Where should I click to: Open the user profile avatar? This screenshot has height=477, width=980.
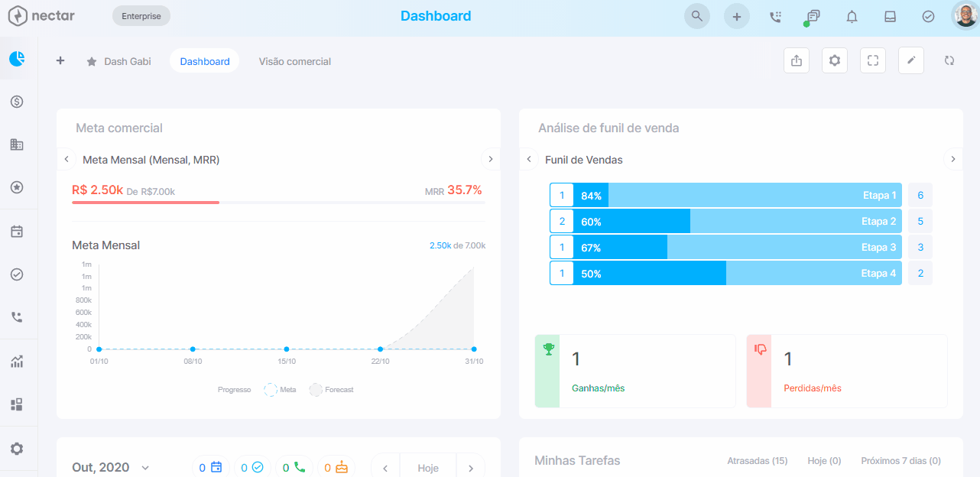(x=966, y=15)
